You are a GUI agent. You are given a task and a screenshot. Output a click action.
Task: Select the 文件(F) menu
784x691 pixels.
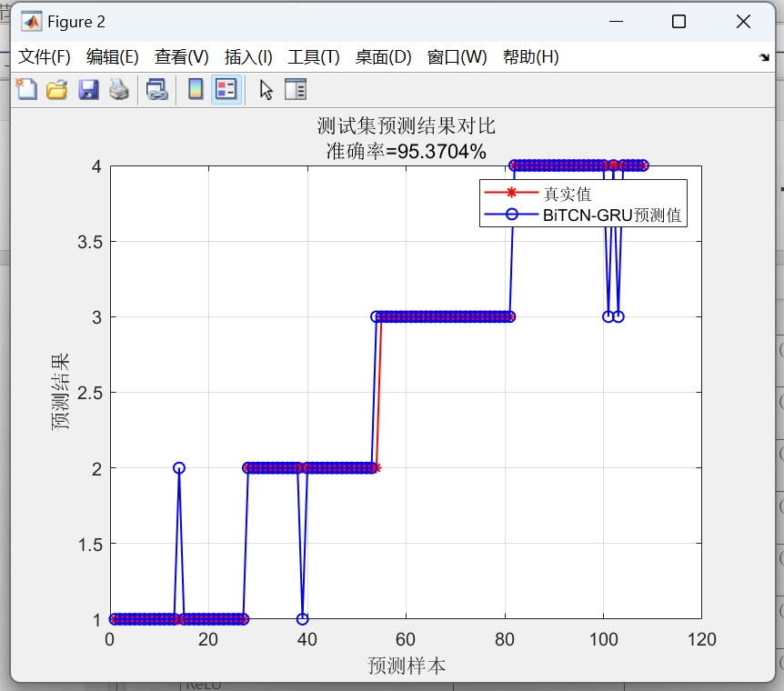point(42,55)
